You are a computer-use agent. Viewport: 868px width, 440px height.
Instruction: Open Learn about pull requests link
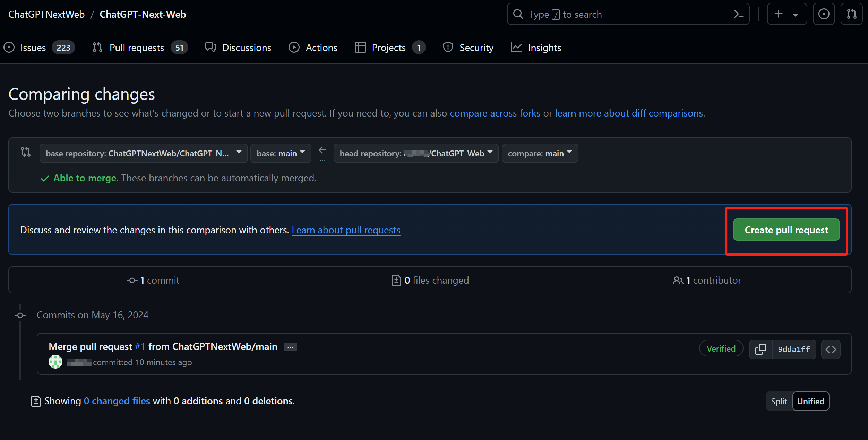346,230
